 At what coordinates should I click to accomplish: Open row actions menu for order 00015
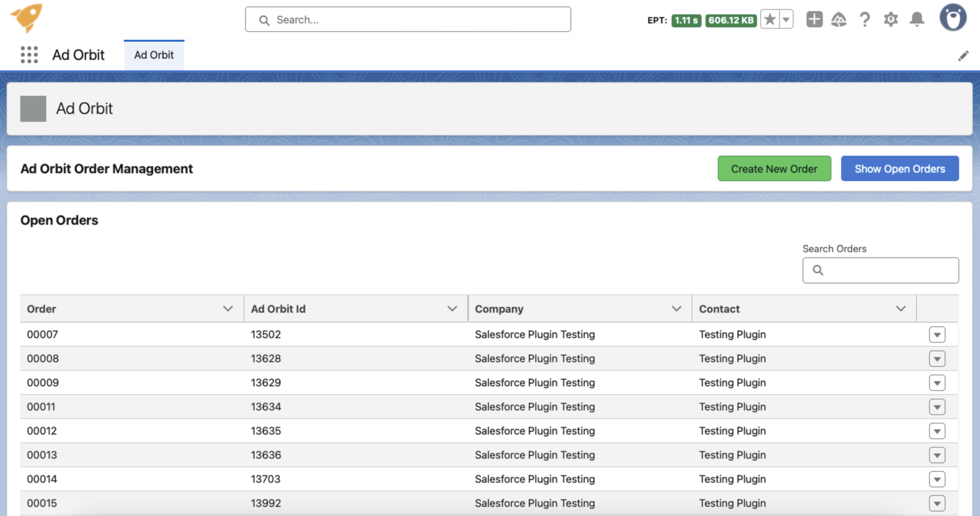tap(937, 503)
